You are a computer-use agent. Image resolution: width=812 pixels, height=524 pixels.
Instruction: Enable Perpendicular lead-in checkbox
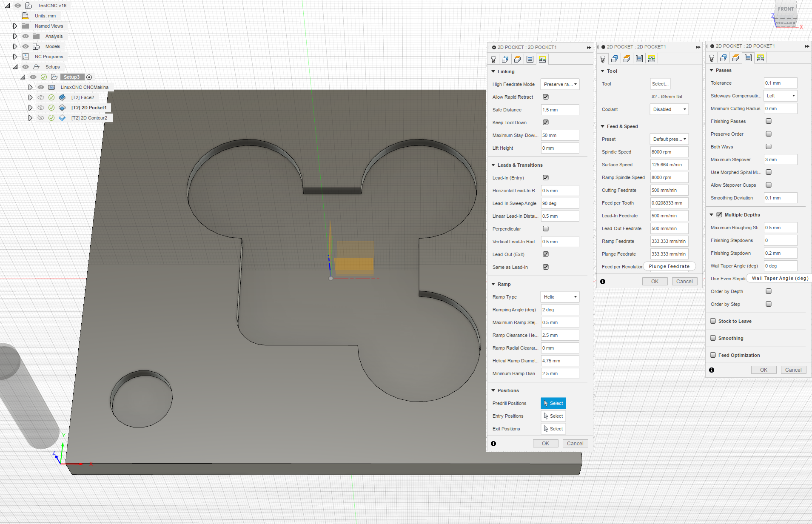[546, 229]
